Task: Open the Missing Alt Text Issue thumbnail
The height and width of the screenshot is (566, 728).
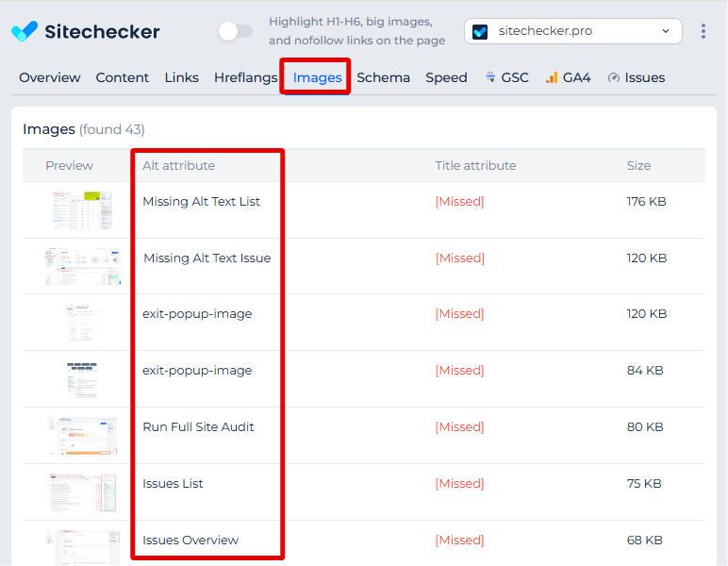Action: (x=83, y=266)
